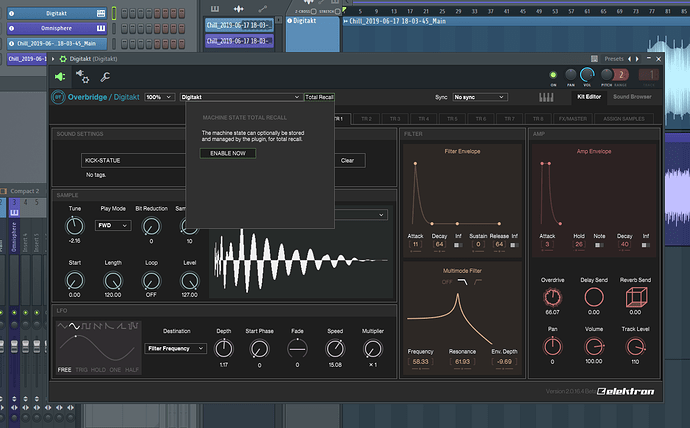
Task: Open the FX/MASTER tab
Action: pyautogui.click(x=573, y=119)
